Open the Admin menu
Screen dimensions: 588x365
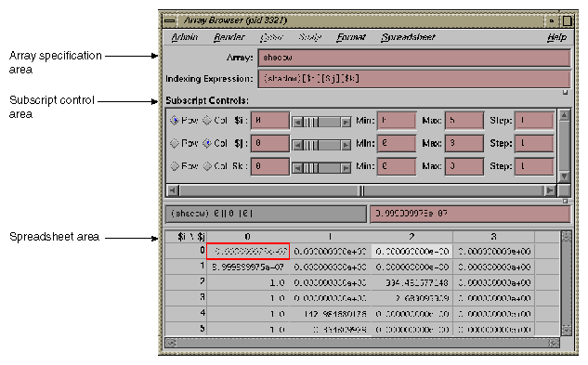[x=185, y=37]
